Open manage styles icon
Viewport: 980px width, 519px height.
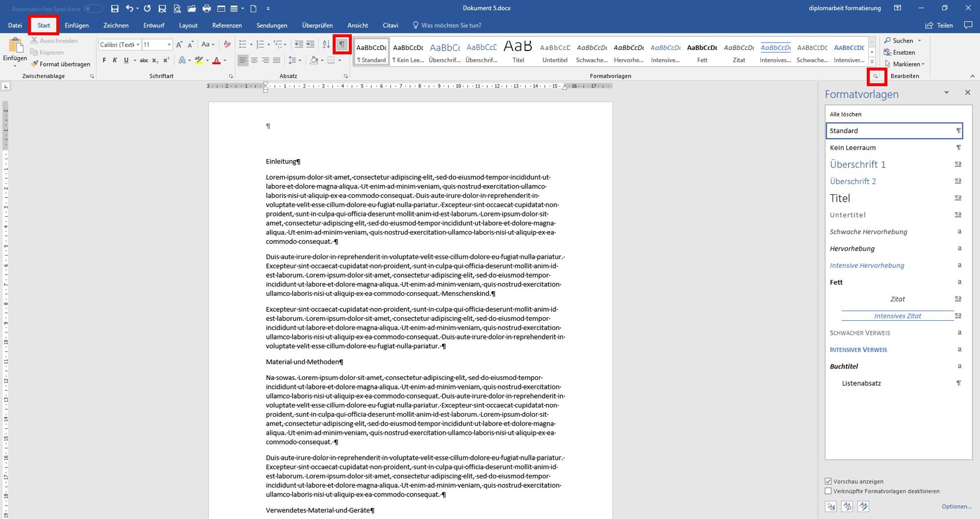(x=863, y=506)
